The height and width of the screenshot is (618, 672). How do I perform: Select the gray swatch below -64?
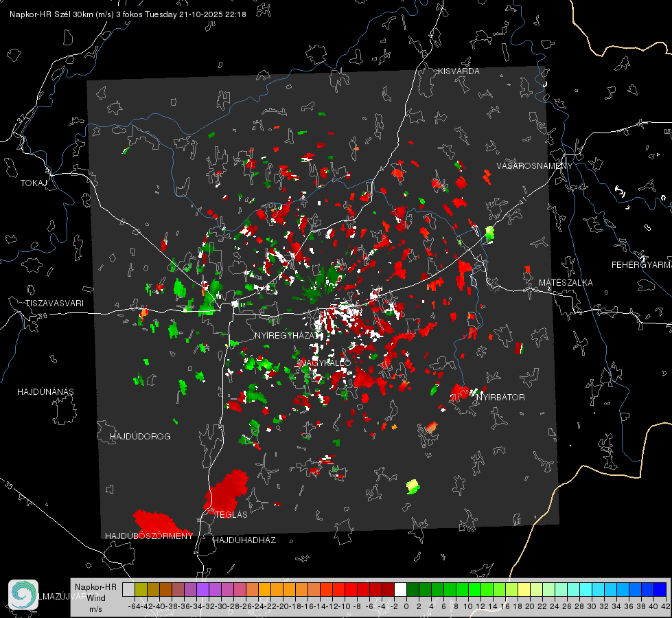pyautogui.click(x=128, y=589)
